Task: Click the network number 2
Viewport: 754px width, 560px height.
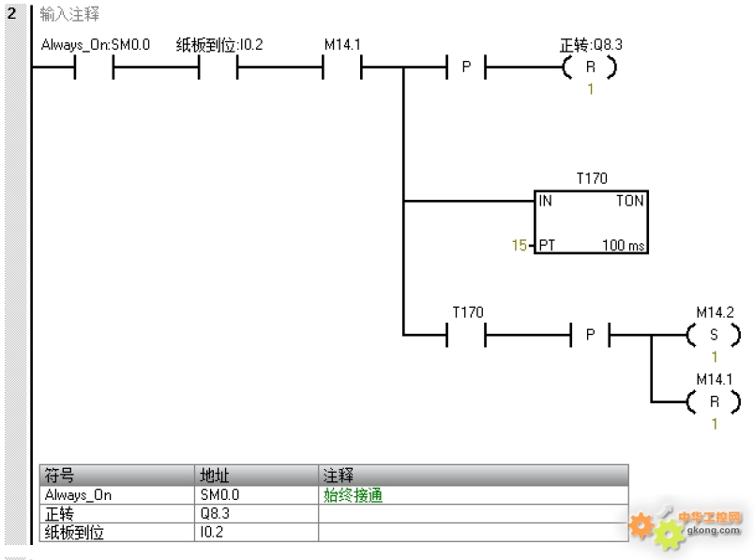Action: (x=11, y=13)
